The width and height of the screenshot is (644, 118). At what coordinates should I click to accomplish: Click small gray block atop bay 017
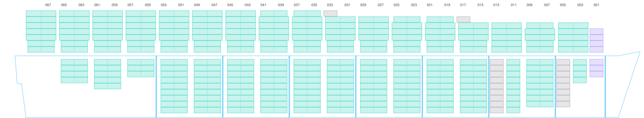(463, 19)
